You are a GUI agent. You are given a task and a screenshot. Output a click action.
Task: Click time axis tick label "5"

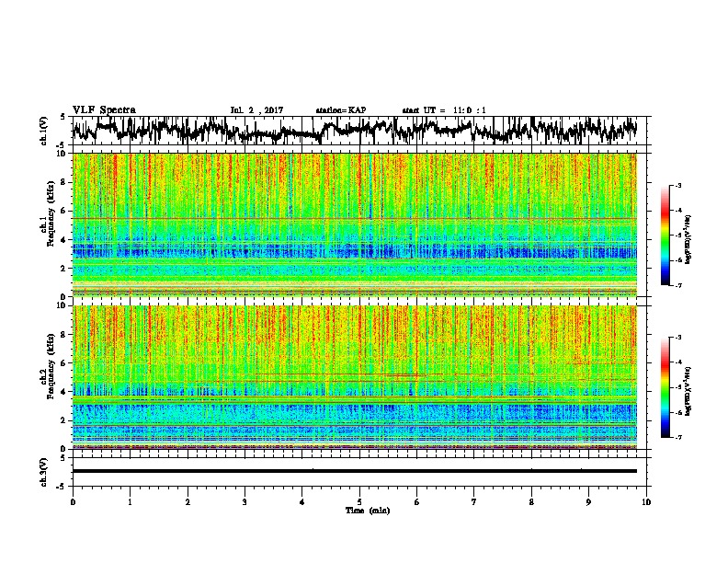coord(359,502)
